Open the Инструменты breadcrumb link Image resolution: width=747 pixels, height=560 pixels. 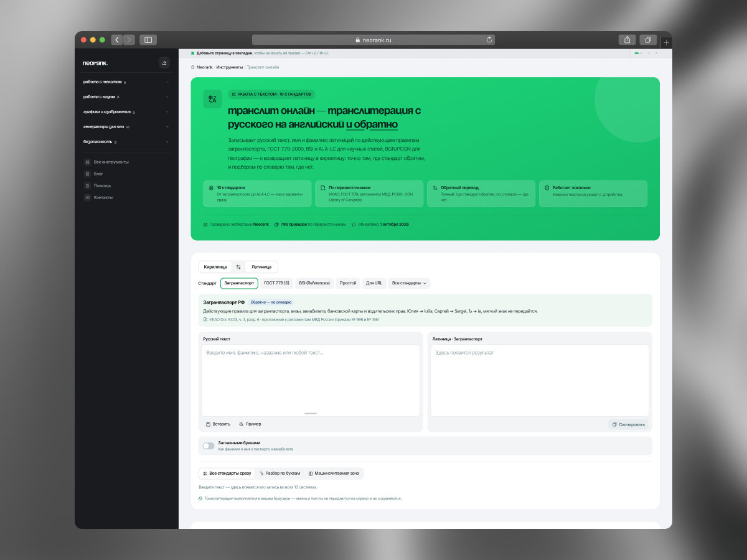point(230,67)
